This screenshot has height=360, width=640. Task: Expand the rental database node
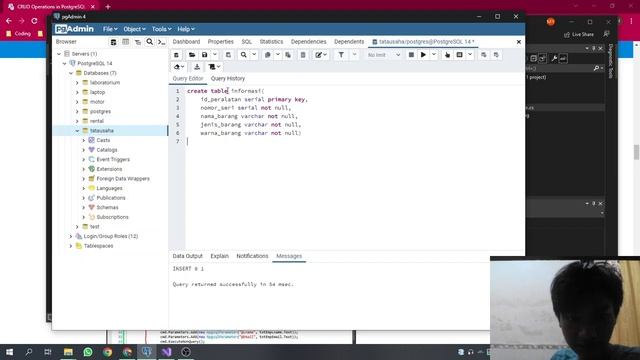77,121
